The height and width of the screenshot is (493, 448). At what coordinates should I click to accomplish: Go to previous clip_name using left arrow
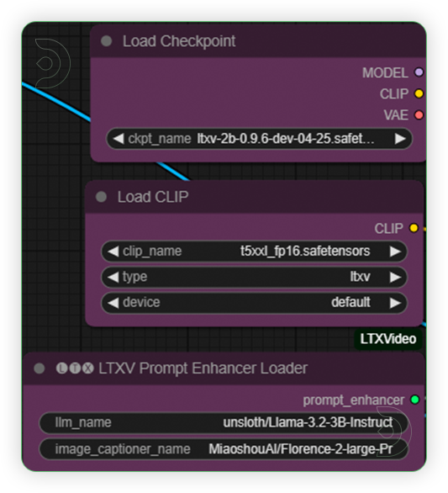pyautogui.click(x=113, y=252)
